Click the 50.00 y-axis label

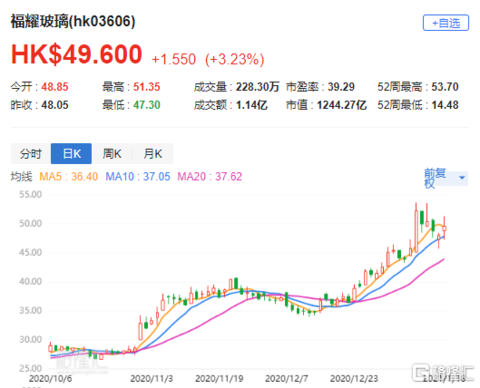[x=31, y=223]
